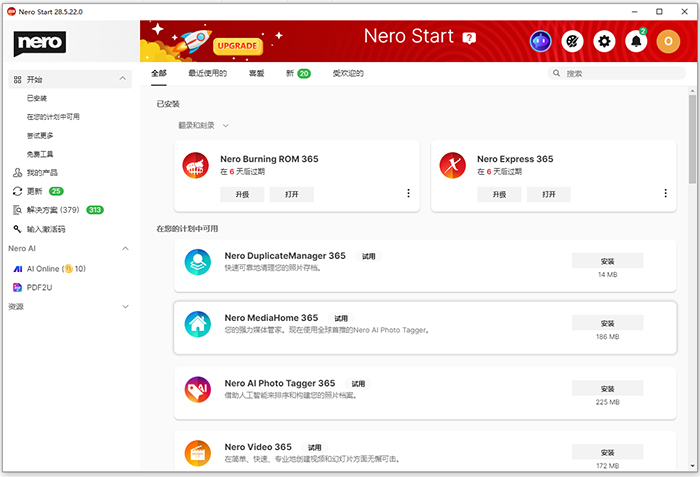Collapse the 开始 section chevron
Image resolution: width=700 pixels, height=477 pixels.
(122, 79)
